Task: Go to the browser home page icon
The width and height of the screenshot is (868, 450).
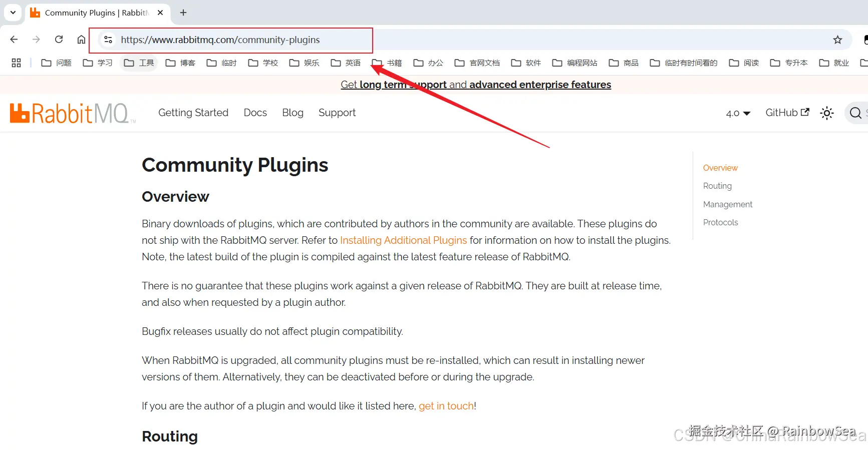Action: (81, 40)
